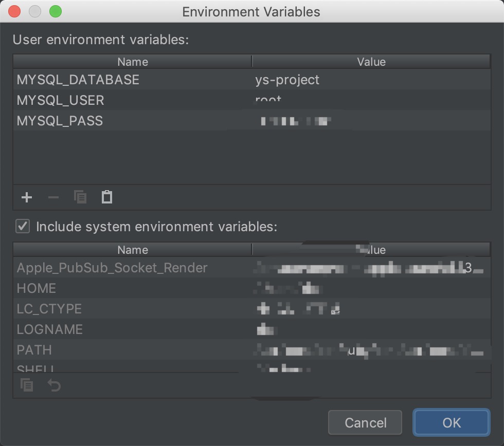Select the HOME system variable row
This screenshot has width=504, height=446.
click(37, 288)
